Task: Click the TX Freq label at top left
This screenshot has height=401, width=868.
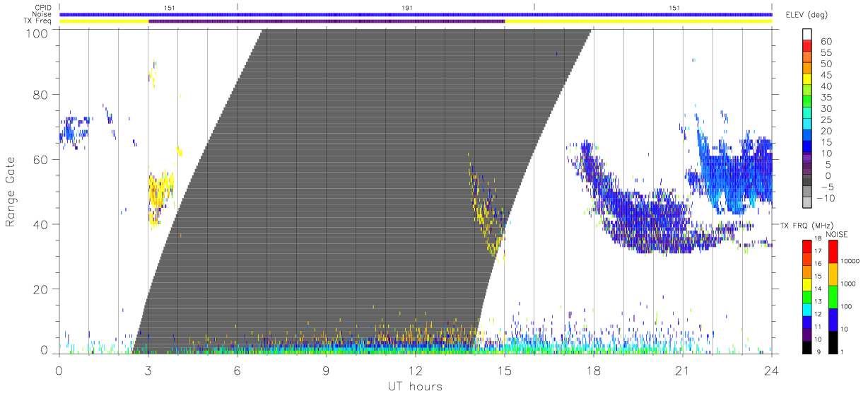Action: 38,21
